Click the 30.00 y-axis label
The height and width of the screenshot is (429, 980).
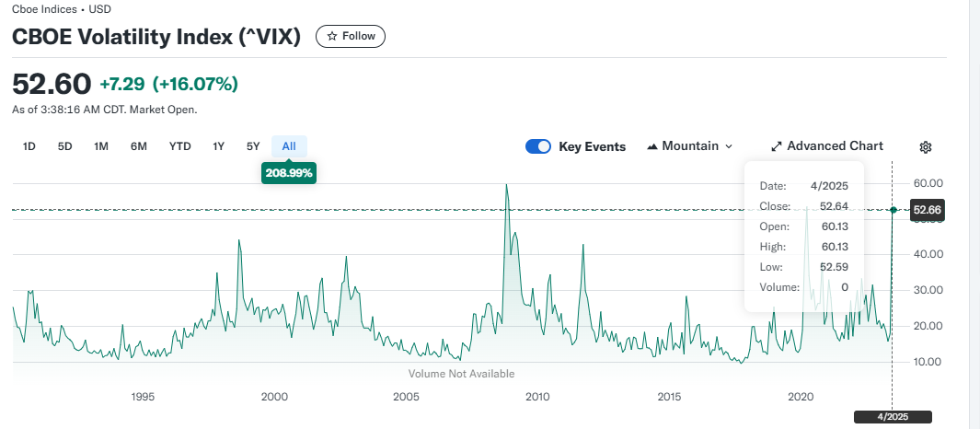click(x=927, y=290)
